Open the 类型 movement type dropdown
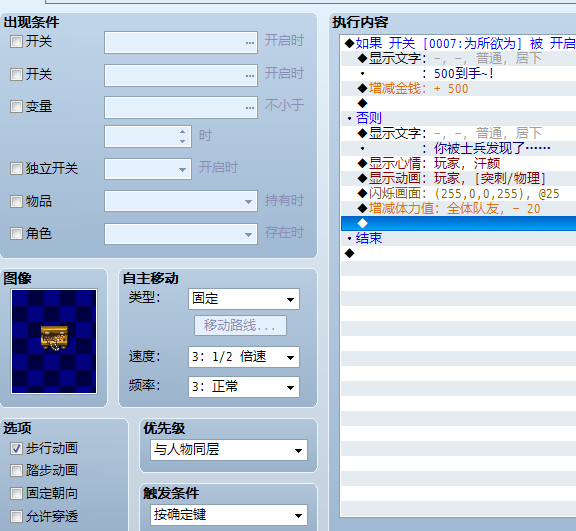This screenshot has height=531, width=576. tap(244, 299)
